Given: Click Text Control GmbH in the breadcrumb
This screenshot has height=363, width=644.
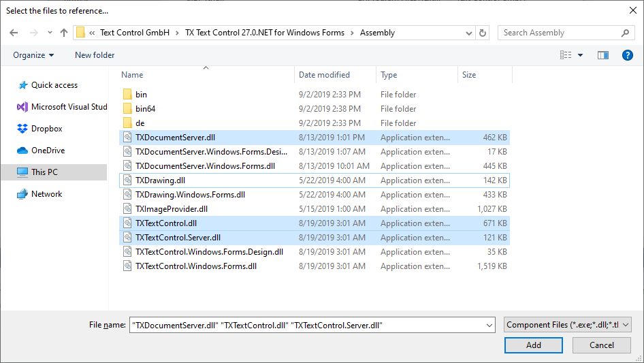Looking at the screenshot, I should tap(135, 33).
